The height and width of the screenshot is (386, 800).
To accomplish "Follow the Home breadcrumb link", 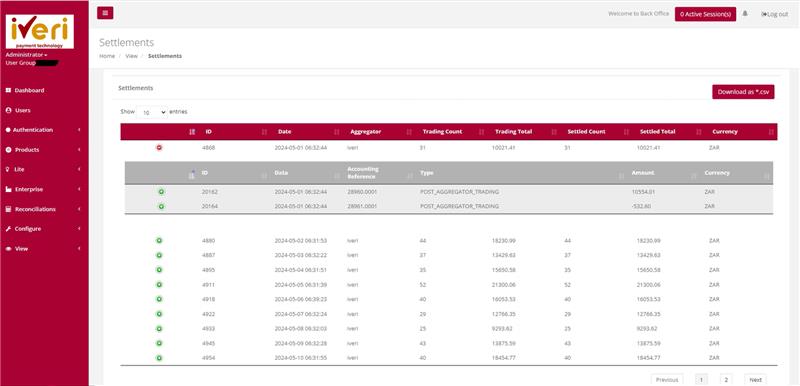I will click(x=107, y=56).
